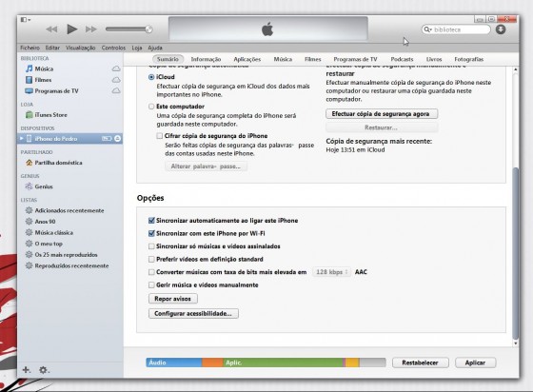Start playback with the play button
The height and width of the screenshot is (392, 533).
coord(71,29)
